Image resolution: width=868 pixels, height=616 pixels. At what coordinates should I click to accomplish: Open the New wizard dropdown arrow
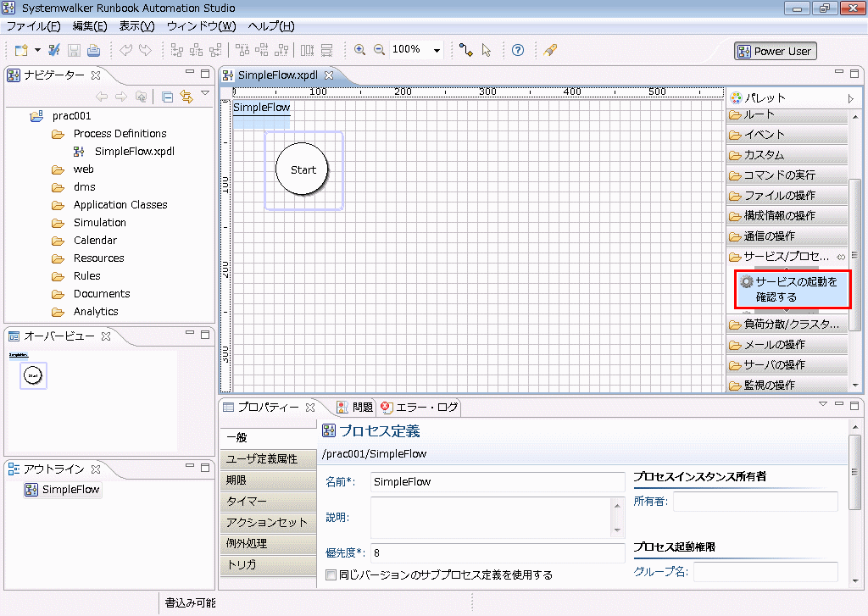(37, 50)
